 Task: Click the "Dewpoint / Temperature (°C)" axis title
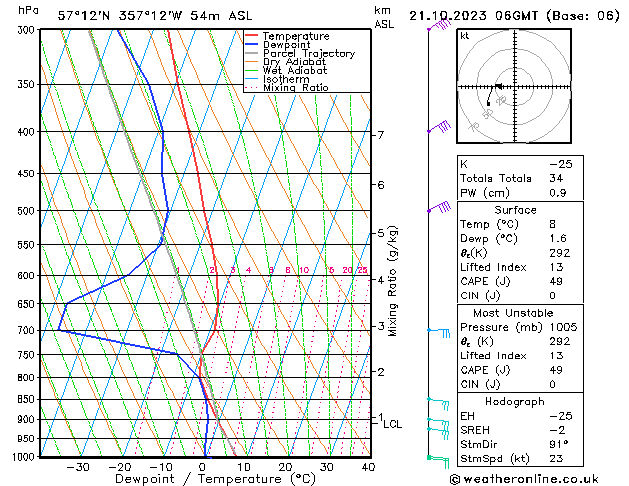215,479
